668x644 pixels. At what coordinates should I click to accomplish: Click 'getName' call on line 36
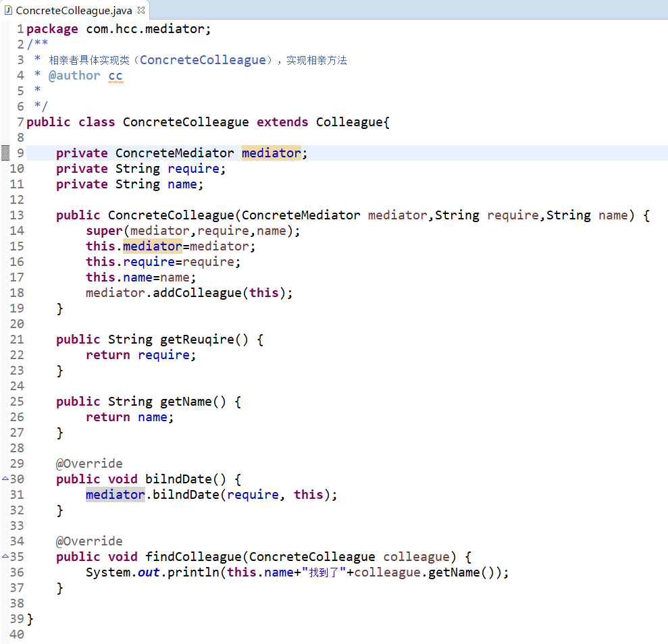tap(454, 572)
